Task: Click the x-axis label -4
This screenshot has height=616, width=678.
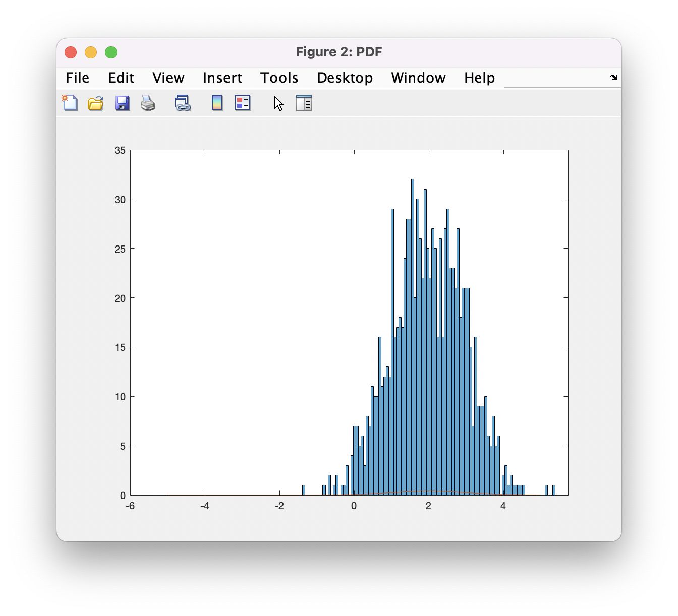Action: click(x=205, y=506)
